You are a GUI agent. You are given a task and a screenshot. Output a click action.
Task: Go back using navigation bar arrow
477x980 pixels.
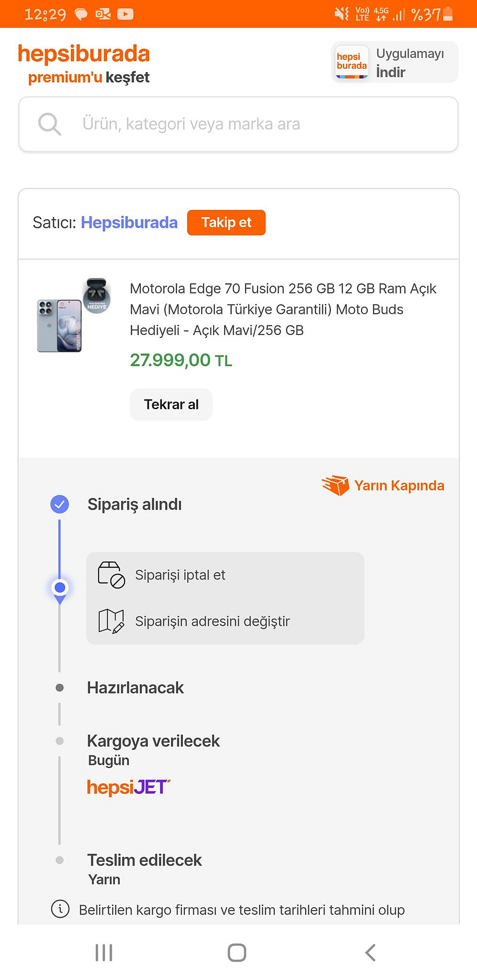pyautogui.click(x=370, y=952)
